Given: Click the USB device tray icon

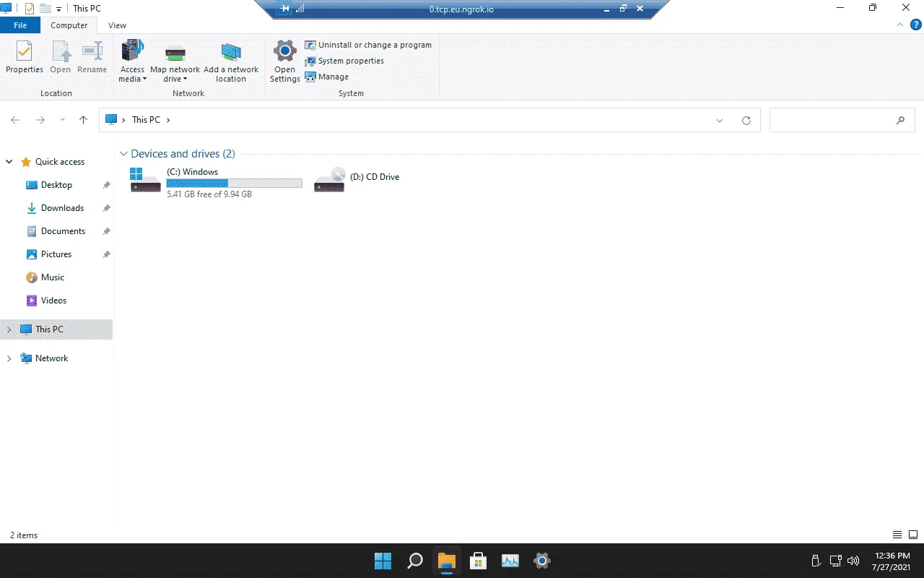Looking at the screenshot, I should pyautogui.click(x=816, y=561).
